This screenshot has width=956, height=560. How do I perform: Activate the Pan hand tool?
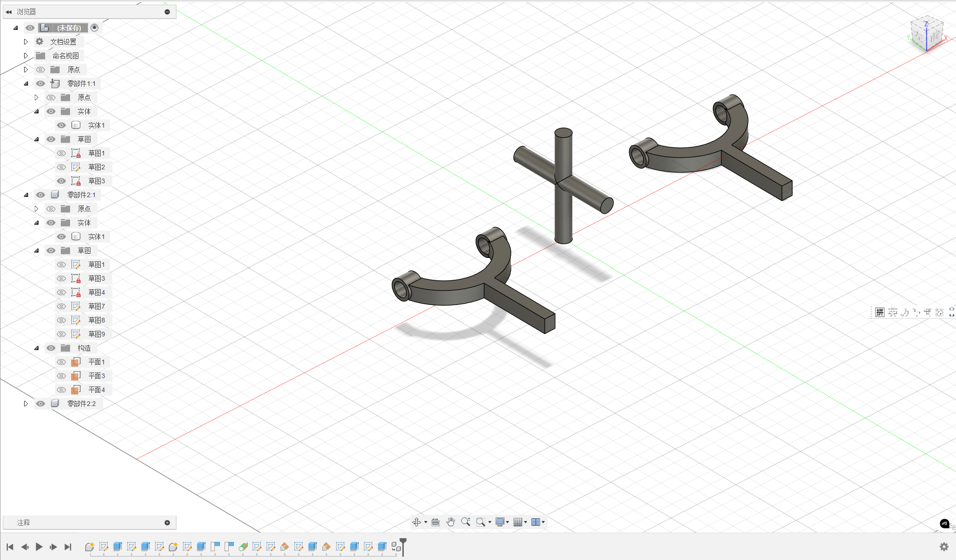point(450,522)
